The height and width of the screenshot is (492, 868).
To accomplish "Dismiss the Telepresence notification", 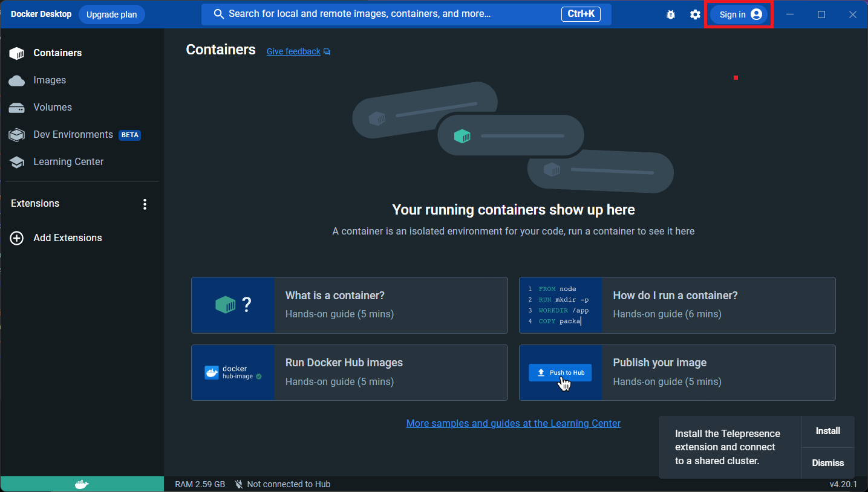I will (x=827, y=463).
